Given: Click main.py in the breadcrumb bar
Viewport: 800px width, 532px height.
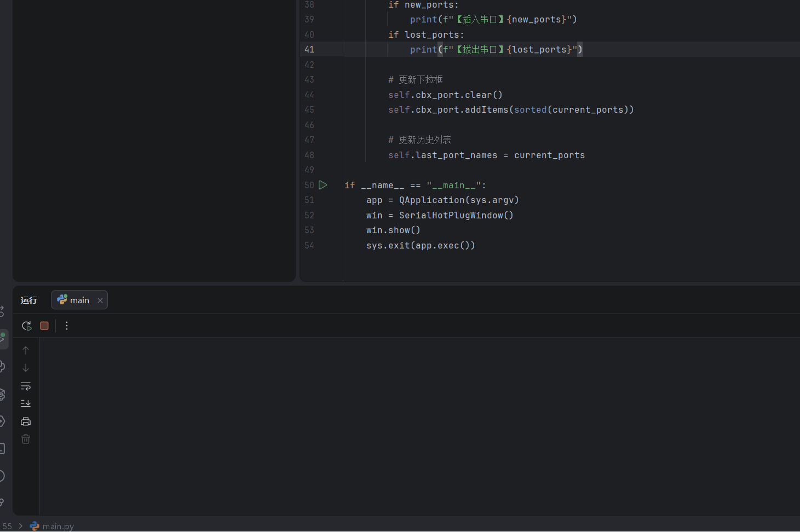Looking at the screenshot, I should pos(52,526).
